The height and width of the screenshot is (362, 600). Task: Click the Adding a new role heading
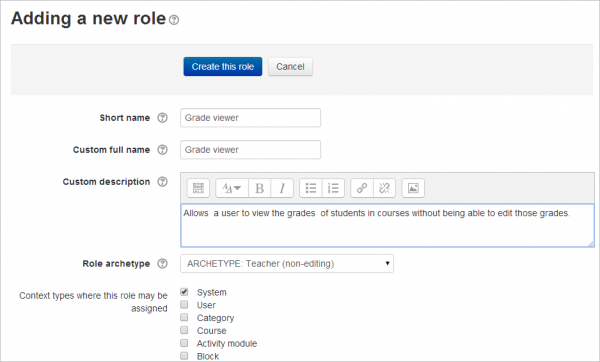88,18
